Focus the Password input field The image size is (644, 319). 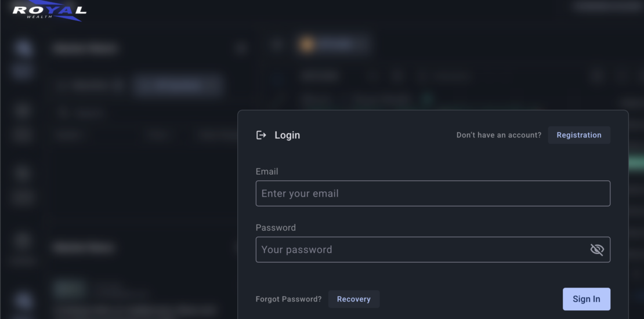pyautogui.click(x=421, y=249)
